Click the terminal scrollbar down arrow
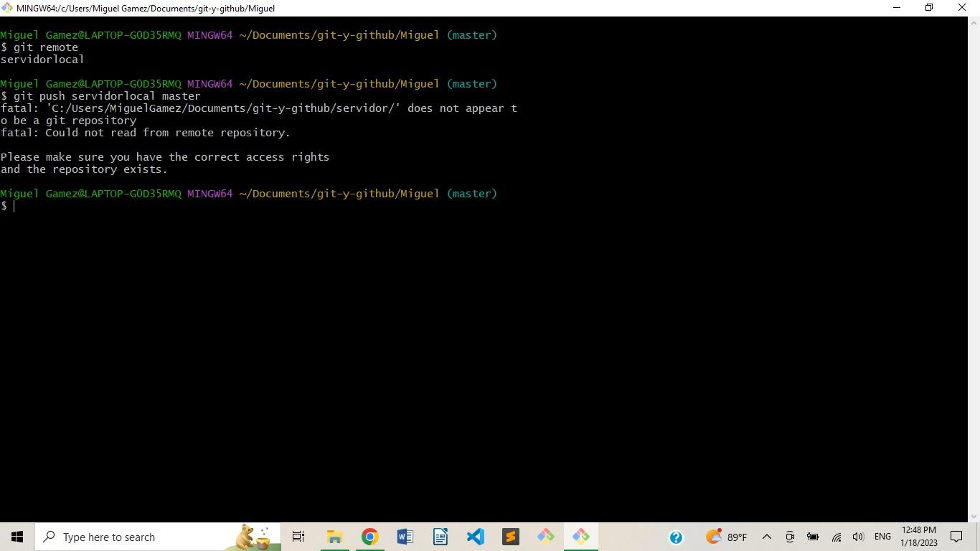 click(974, 517)
